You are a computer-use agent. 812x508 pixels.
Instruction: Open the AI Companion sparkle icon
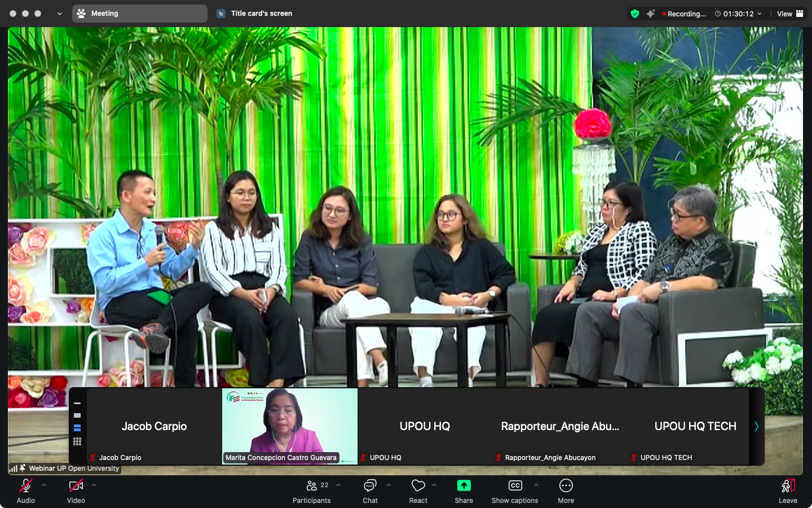click(651, 14)
